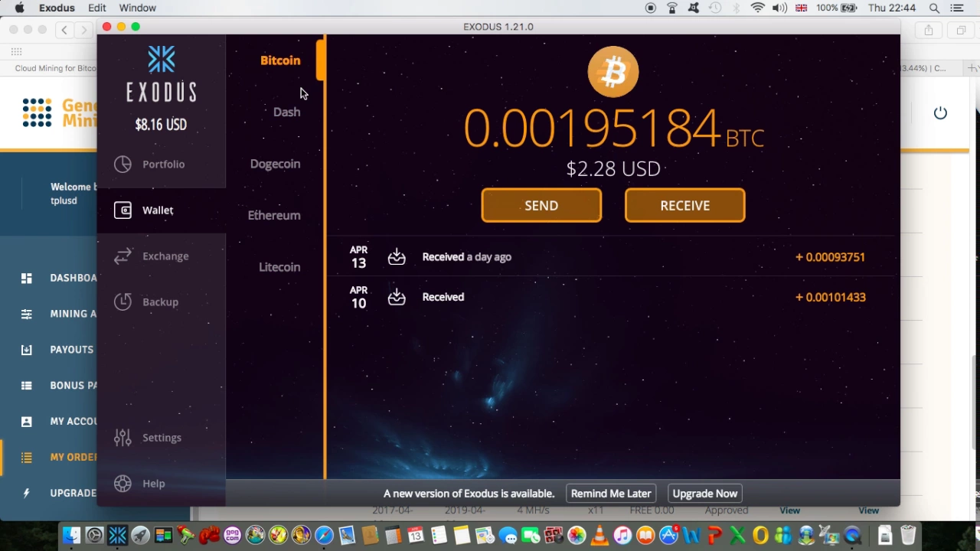This screenshot has height=551, width=980.
Task: Open Exodus Settings
Action: 162,437
